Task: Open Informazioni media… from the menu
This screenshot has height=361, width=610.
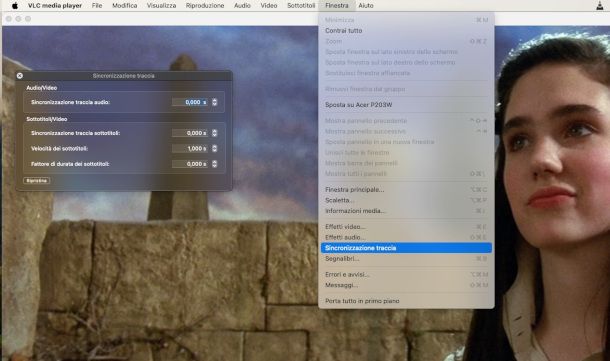Action: (406, 211)
